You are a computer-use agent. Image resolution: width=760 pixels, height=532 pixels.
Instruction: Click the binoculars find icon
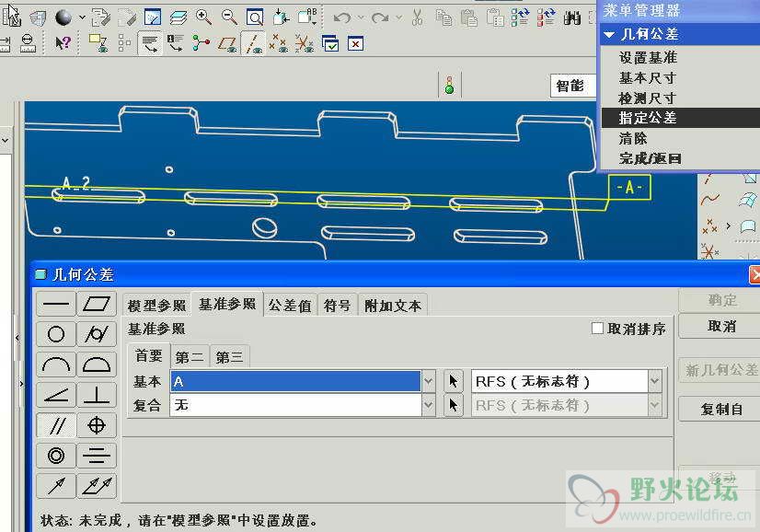click(572, 18)
